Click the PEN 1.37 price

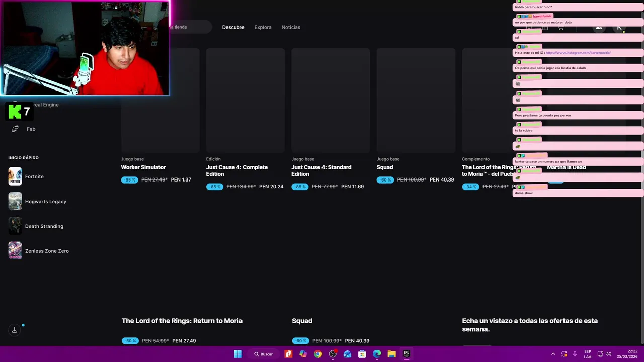coord(181,179)
